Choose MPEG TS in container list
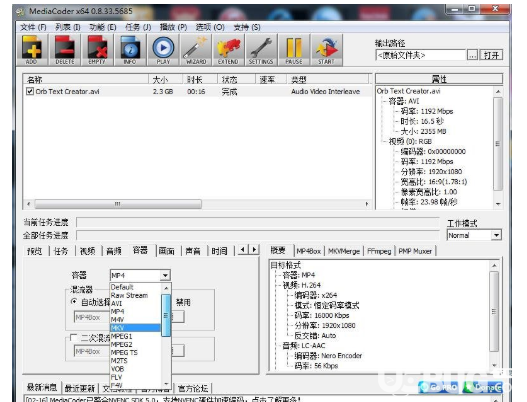Viewport: 527px width, 402px height. click(x=135, y=352)
